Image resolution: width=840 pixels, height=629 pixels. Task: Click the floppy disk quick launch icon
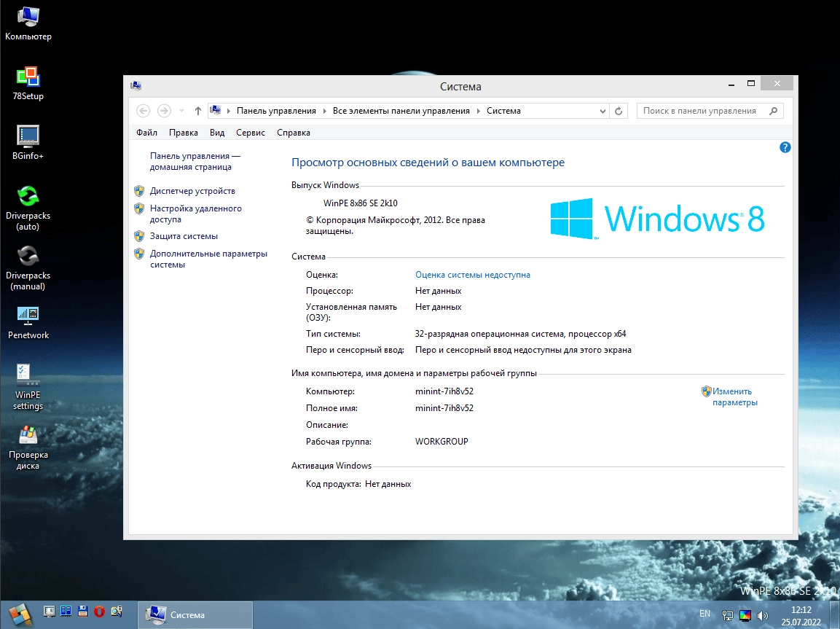(x=82, y=612)
